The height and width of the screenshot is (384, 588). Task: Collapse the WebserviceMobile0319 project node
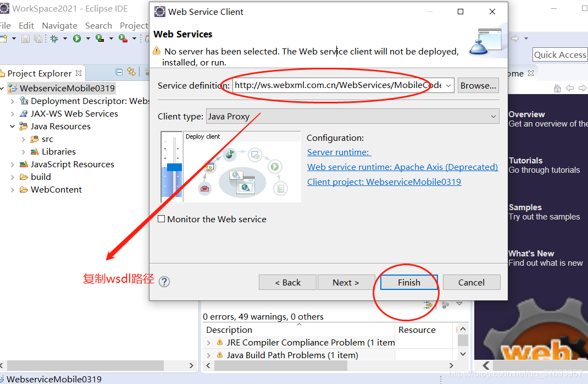(2, 89)
